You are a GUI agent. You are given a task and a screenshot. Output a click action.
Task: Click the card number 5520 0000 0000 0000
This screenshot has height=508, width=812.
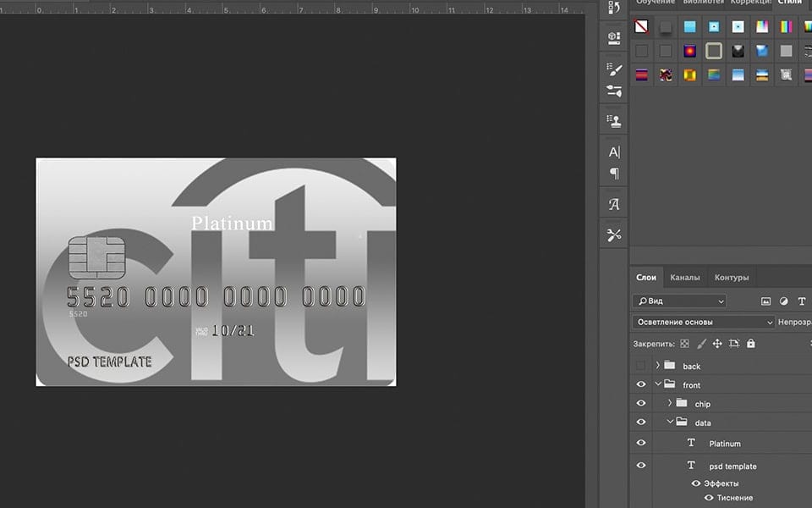click(x=217, y=297)
